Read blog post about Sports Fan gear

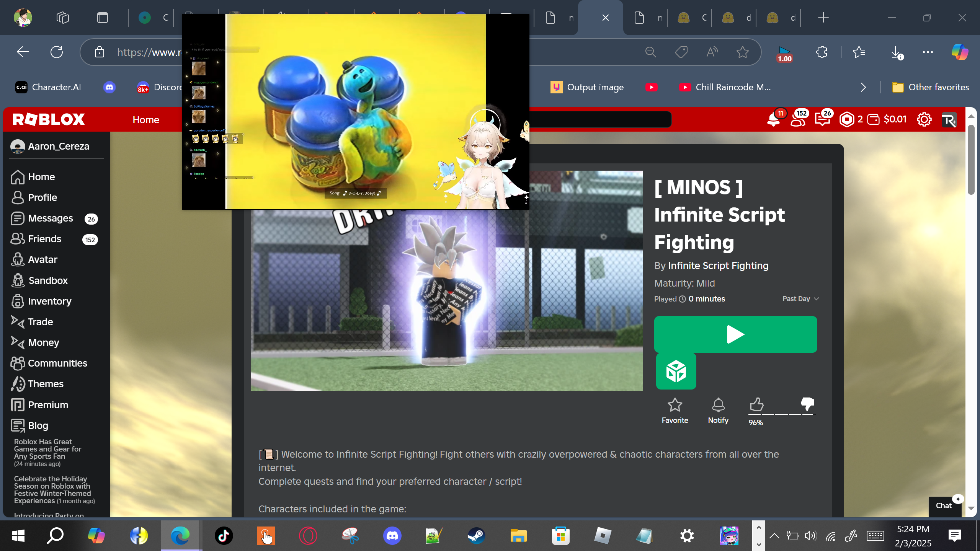click(x=48, y=452)
